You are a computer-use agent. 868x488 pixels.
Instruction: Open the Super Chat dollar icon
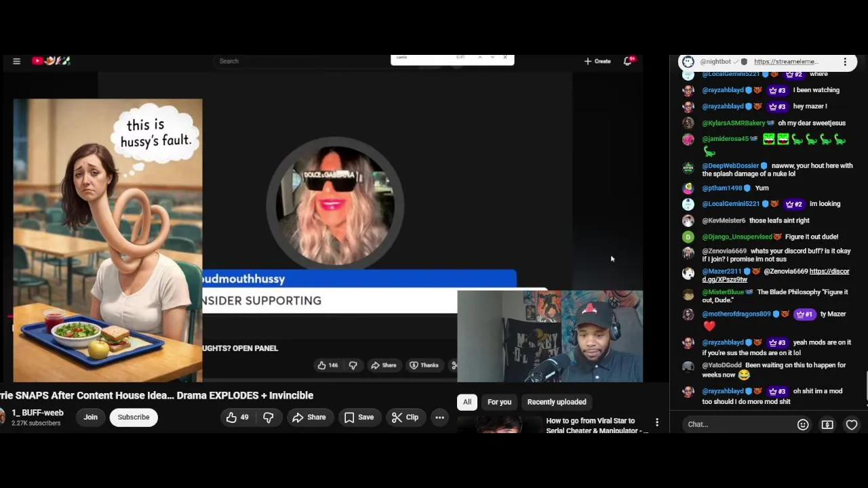[827, 424]
